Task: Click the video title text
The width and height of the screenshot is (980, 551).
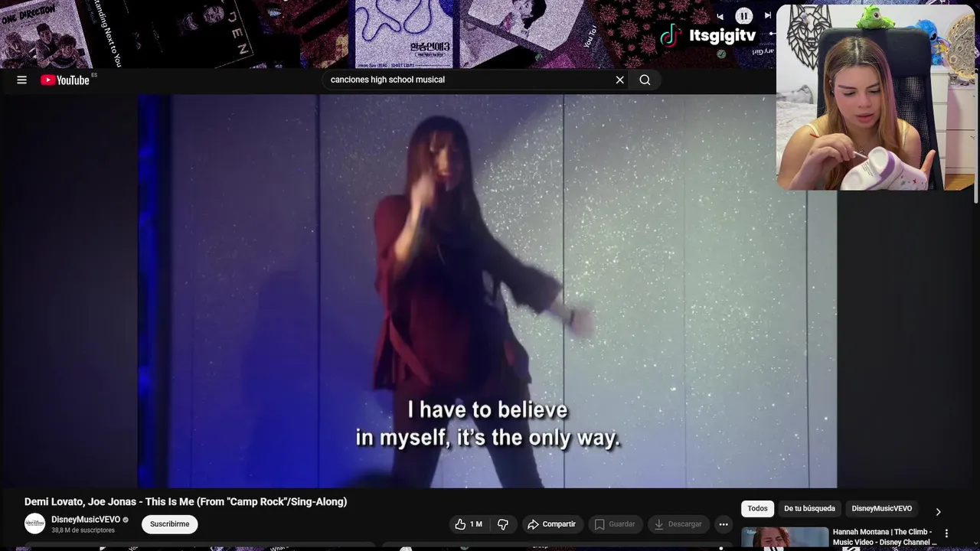Action: click(x=185, y=502)
